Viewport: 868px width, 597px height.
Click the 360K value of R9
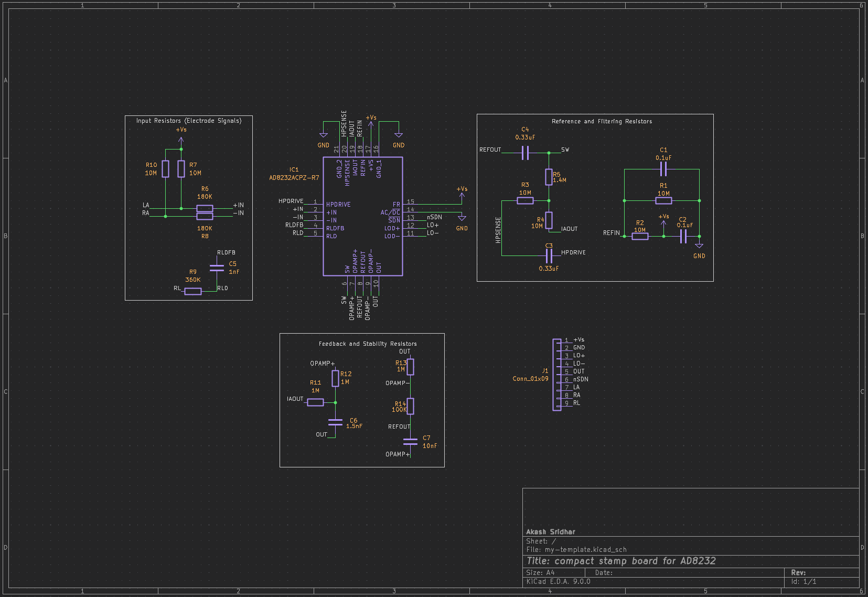[193, 280]
